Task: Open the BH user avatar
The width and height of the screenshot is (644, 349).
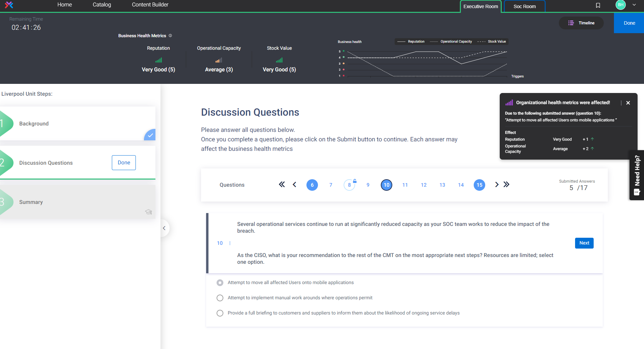Action: [621, 5]
